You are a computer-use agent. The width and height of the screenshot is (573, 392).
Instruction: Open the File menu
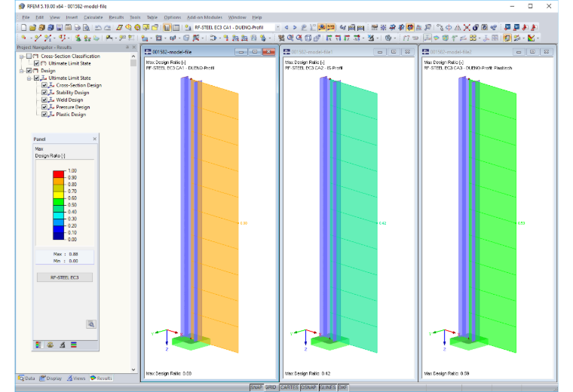click(x=26, y=17)
